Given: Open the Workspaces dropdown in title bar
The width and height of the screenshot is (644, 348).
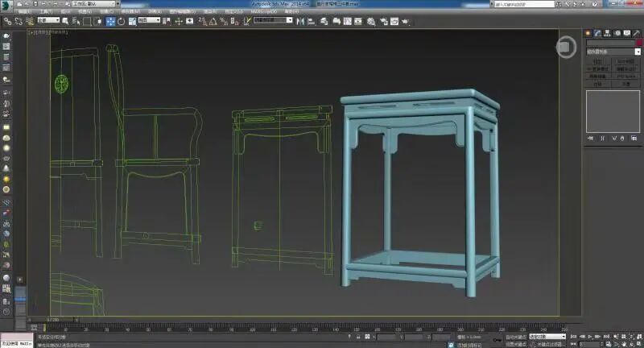Looking at the screenshot, I should coord(93,4).
